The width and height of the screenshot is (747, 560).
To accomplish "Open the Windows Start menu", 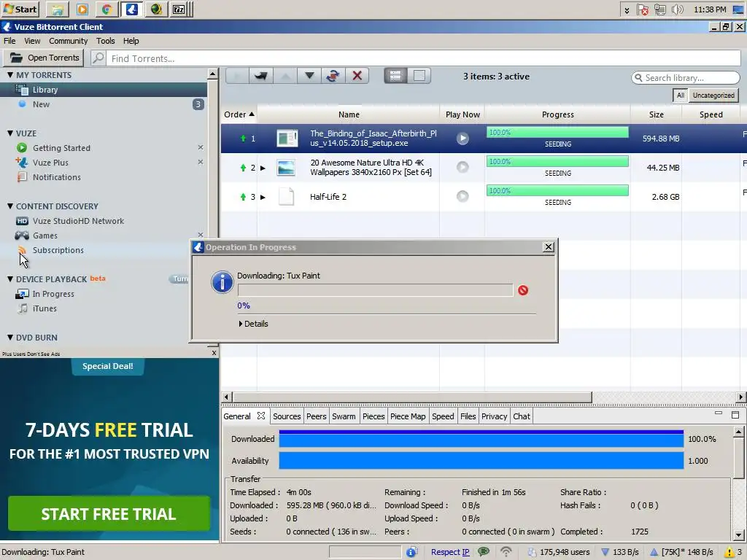I will (x=20, y=9).
